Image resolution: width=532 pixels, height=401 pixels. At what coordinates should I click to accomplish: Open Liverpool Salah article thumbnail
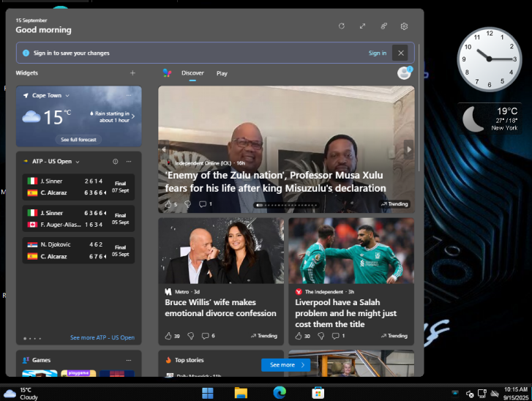351,251
